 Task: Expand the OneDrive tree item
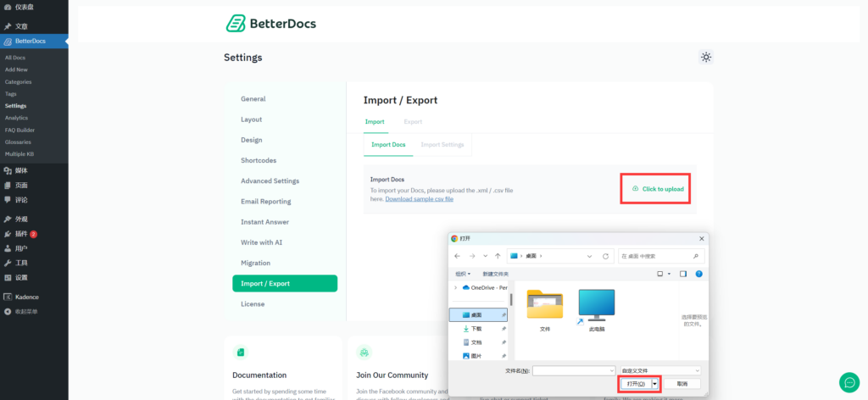[x=455, y=287]
